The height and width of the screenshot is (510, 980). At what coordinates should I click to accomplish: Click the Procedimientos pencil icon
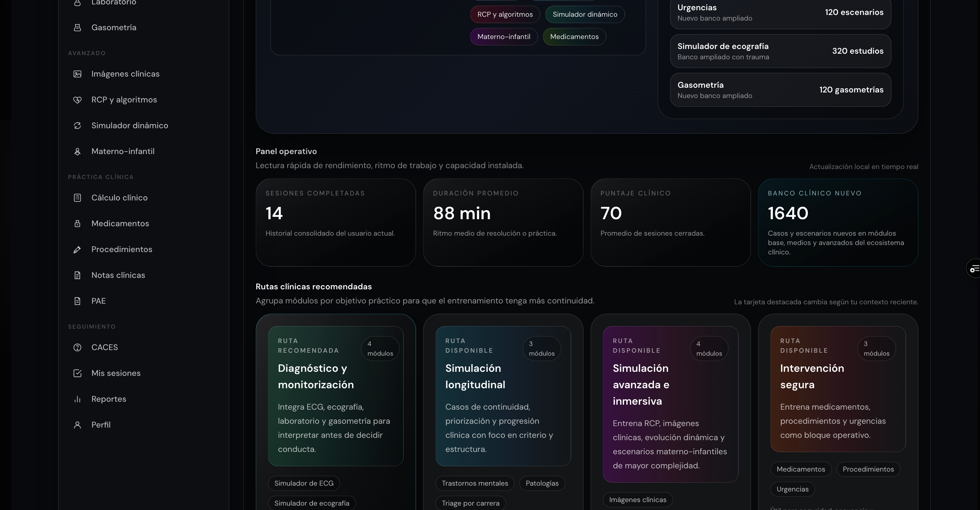tap(77, 250)
